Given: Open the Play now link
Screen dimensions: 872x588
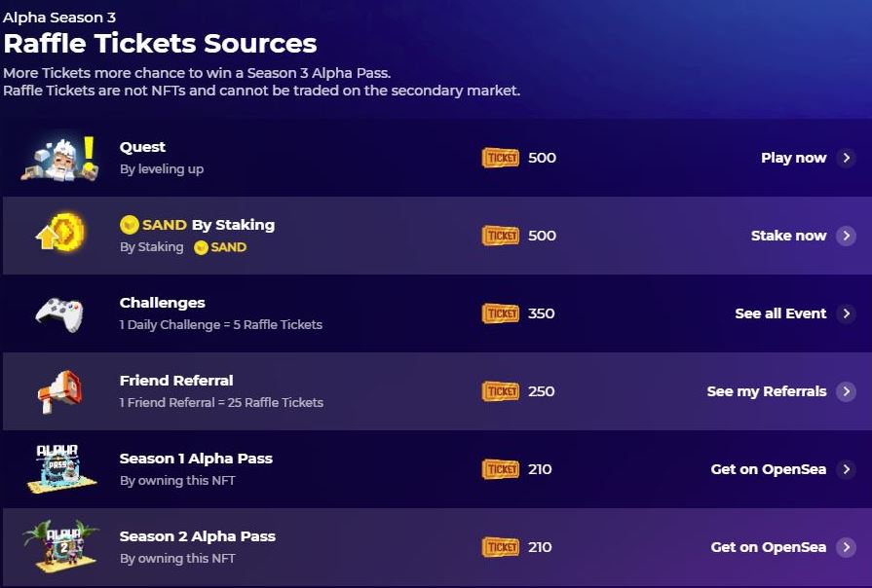Looking at the screenshot, I should (x=793, y=158).
